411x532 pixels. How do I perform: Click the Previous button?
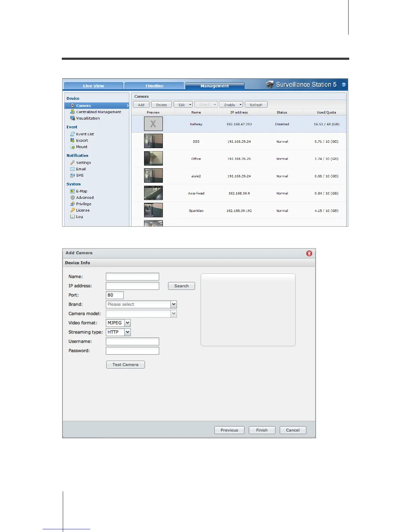click(229, 430)
